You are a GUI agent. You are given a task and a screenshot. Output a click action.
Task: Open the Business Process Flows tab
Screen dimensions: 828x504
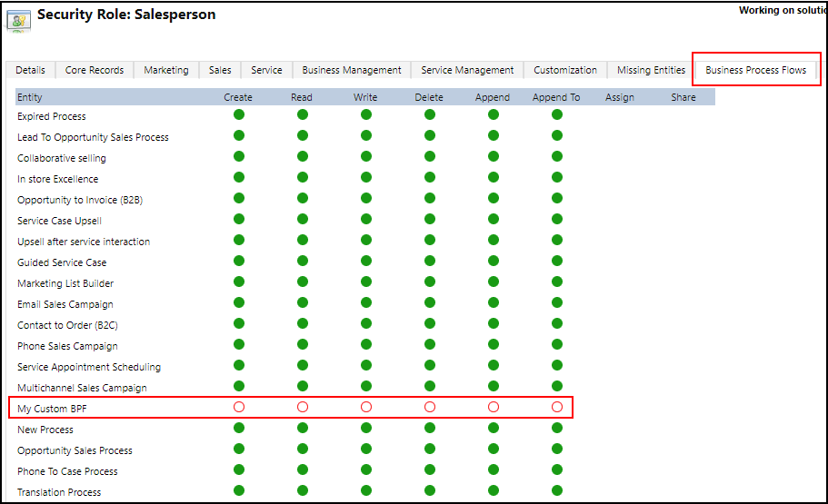pyautogui.click(x=755, y=70)
